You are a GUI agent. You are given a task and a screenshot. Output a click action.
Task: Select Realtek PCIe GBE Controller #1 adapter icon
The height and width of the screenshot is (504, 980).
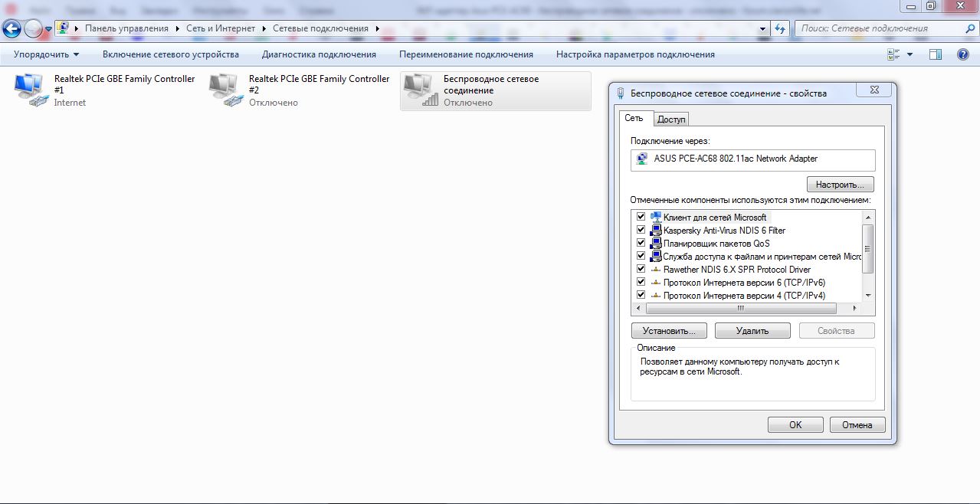coord(31,90)
